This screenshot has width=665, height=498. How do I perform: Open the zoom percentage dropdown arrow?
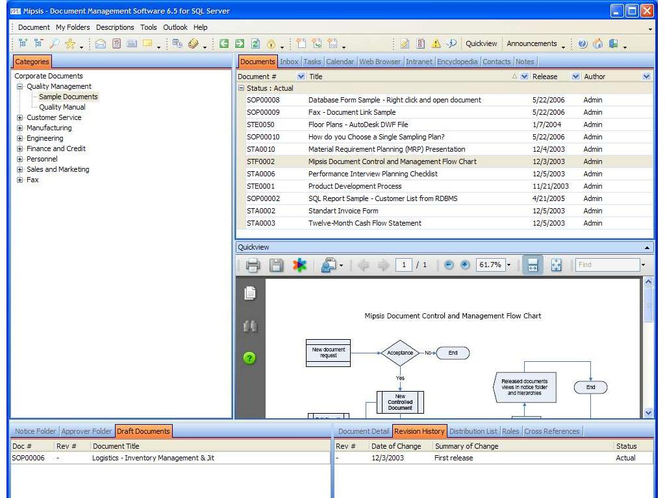click(x=509, y=265)
